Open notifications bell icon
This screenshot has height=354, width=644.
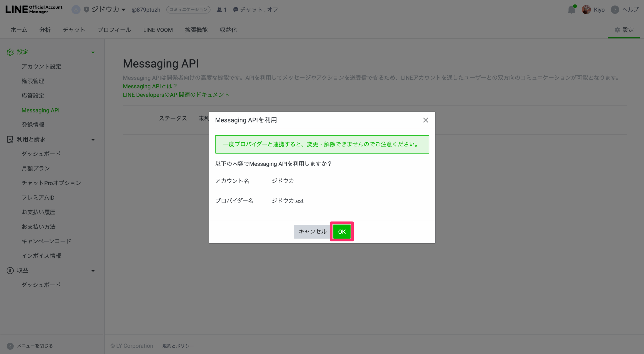pyautogui.click(x=572, y=10)
